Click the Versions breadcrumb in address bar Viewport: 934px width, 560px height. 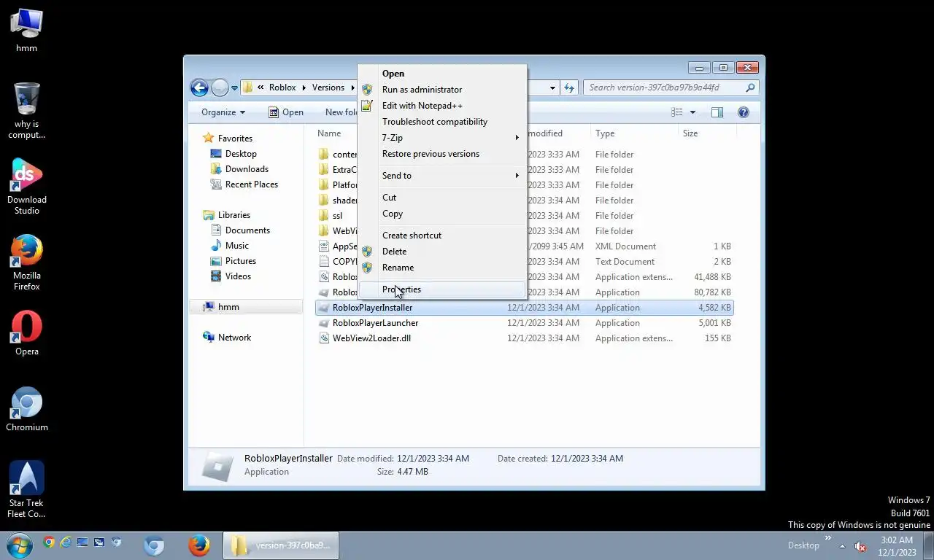pyautogui.click(x=328, y=87)
